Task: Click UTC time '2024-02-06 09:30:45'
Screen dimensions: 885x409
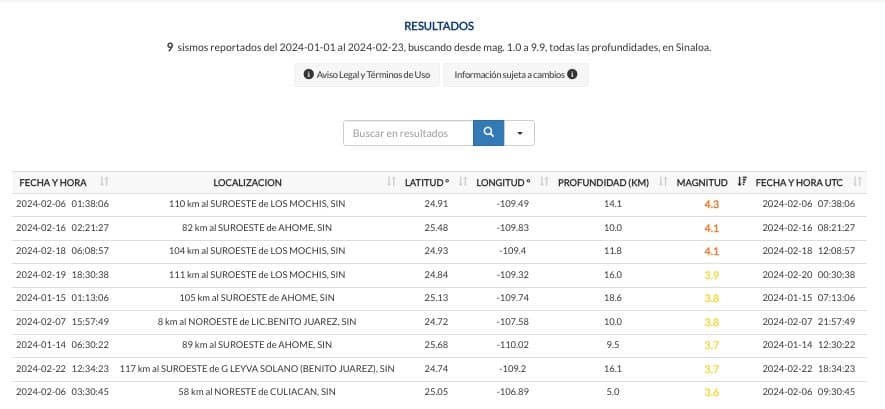Action: 809,391
